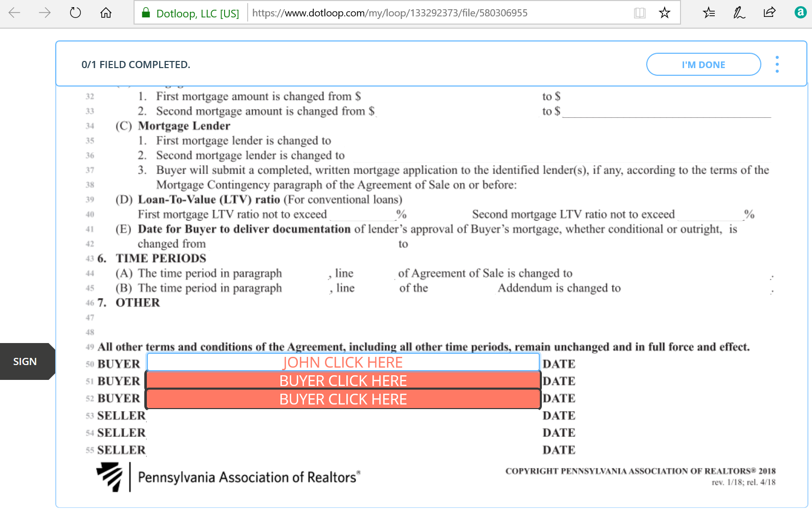Share this page via the share icon

770,12
